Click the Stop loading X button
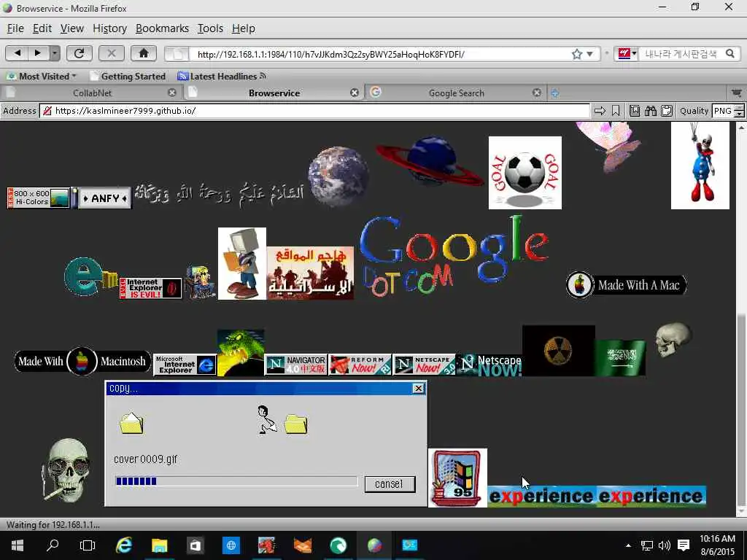 pyautogui.click(x=112, y=53)
